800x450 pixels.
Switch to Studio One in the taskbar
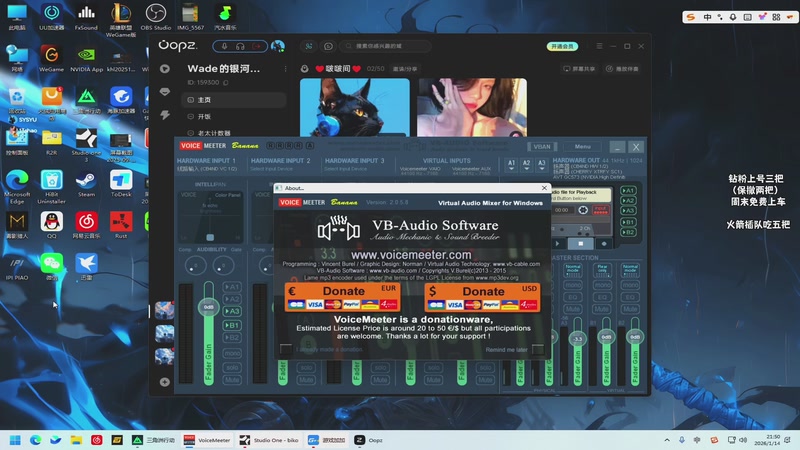[269, 440]
